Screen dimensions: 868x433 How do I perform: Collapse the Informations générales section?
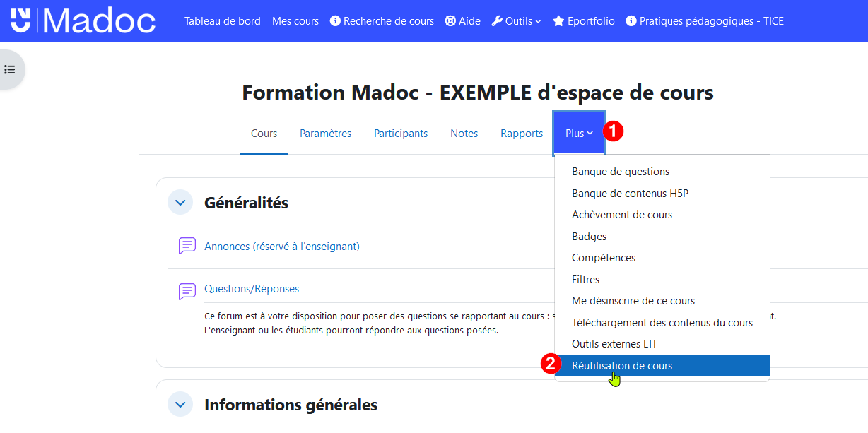click(x=180, y=405)
